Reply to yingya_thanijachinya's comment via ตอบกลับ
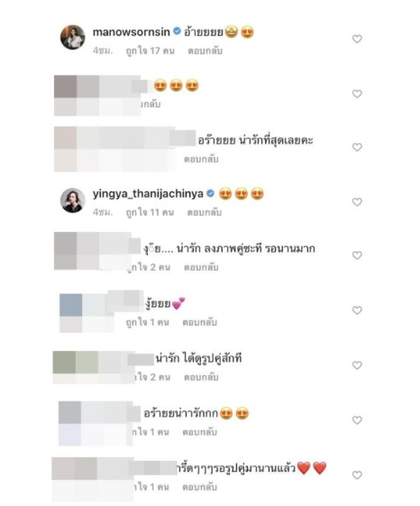 pyautogui.click(x=205, y=212)
